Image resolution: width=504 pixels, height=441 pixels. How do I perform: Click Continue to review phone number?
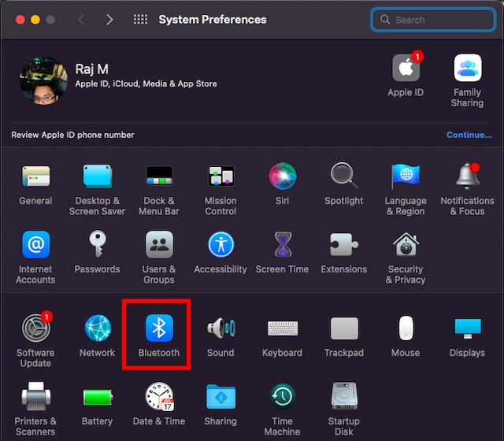(469, 135)
